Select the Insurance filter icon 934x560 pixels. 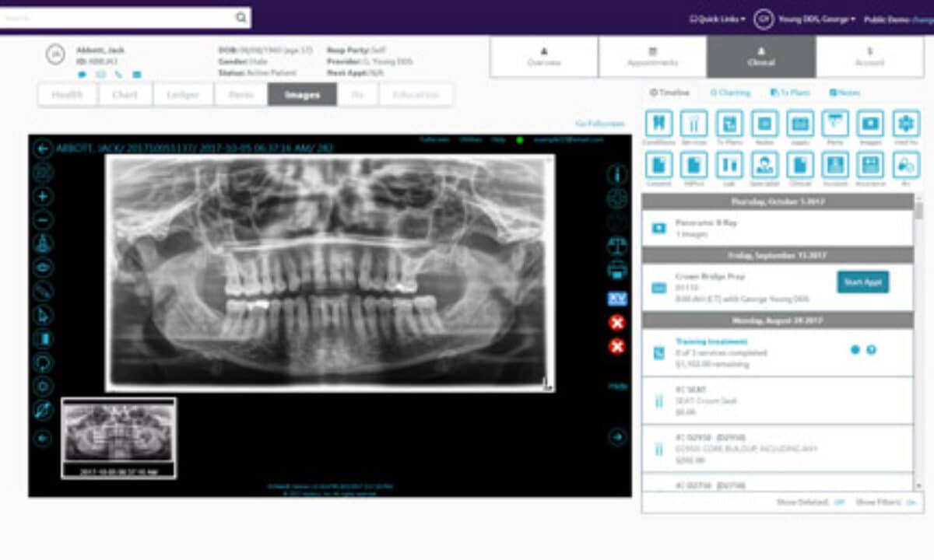pyautogui.click(x=870, y=165)
